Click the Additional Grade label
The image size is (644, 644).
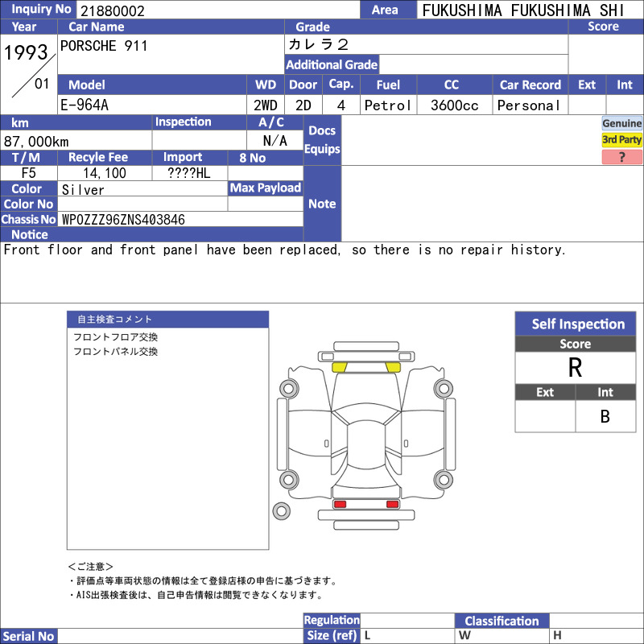coord(332,64)
